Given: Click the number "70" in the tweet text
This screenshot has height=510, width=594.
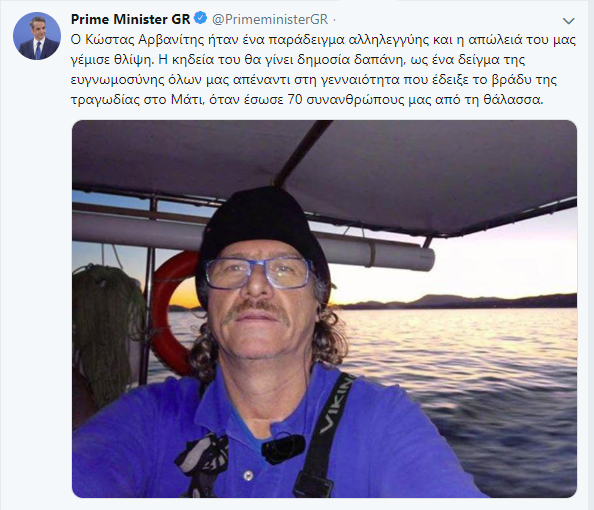Looking at the screenshot, I should tap(295, 100).
